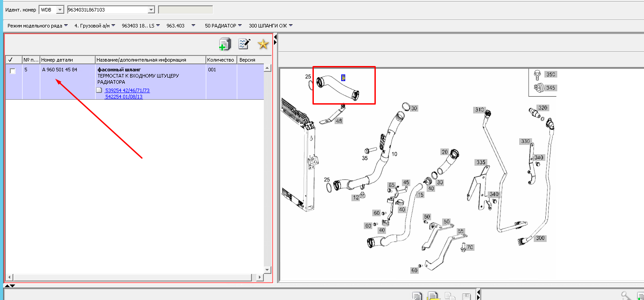Open footnote link 542254 01/08/13

coord(123,96)
